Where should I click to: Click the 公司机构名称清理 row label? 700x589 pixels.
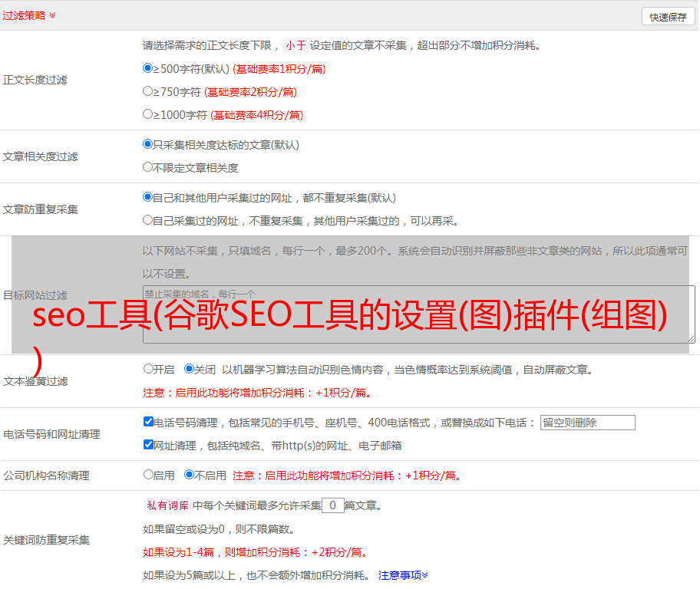point(46,475)
